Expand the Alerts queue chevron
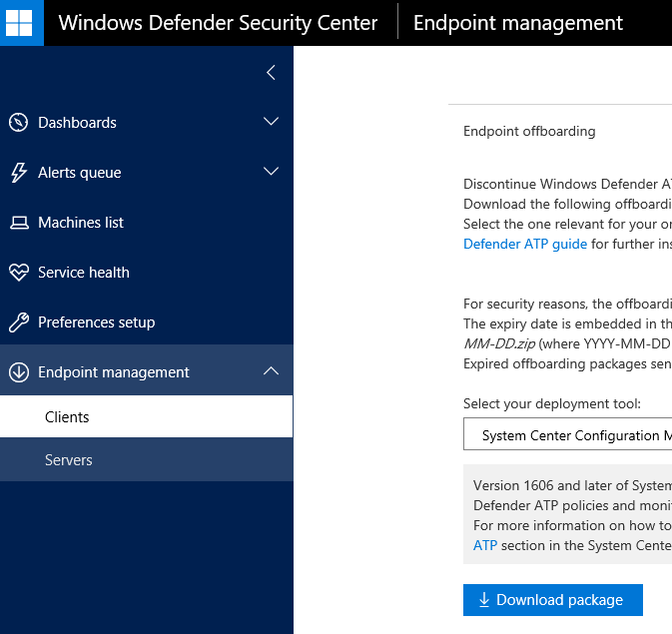The image size is (672, 634). coord(271,172)
